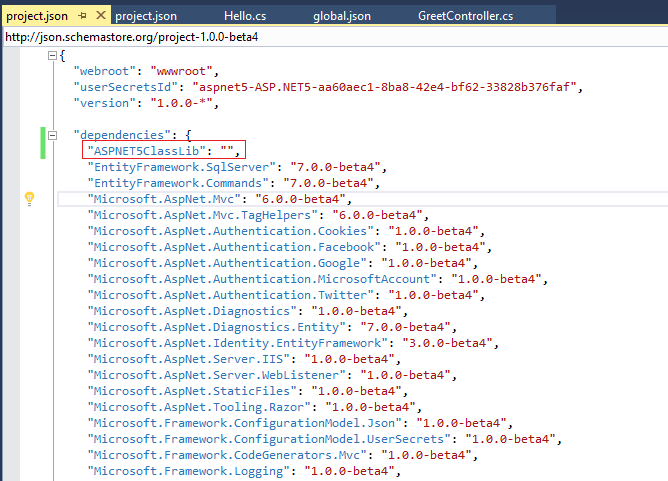
Task: Pin the active project.json tab
Action: tap(83, 16)
